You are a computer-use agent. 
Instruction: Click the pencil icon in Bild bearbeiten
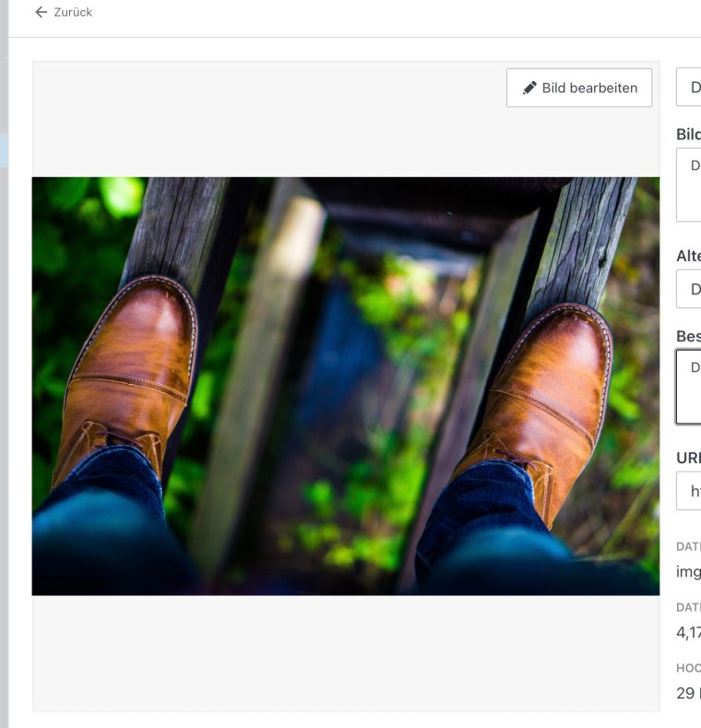(529, 88)
